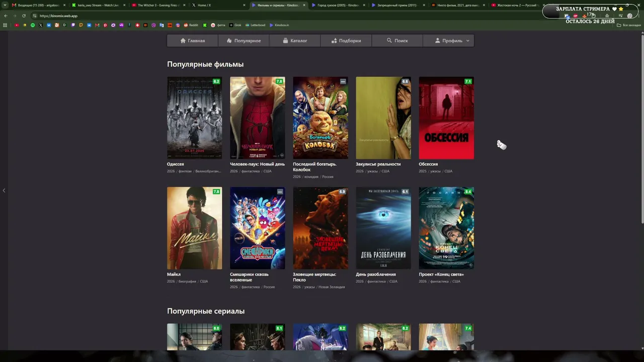Open the Зловещие мертвецы: Пекло poster

(x=320, y=228)
